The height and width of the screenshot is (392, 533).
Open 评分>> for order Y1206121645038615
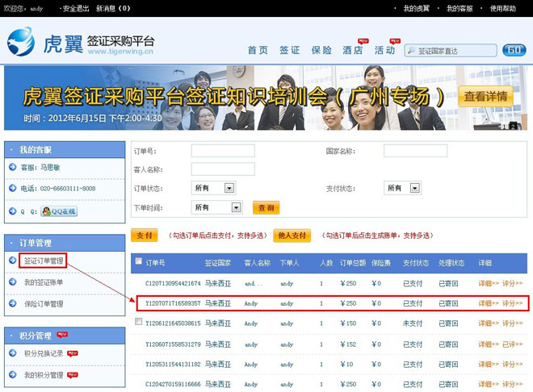pos(512,323)
